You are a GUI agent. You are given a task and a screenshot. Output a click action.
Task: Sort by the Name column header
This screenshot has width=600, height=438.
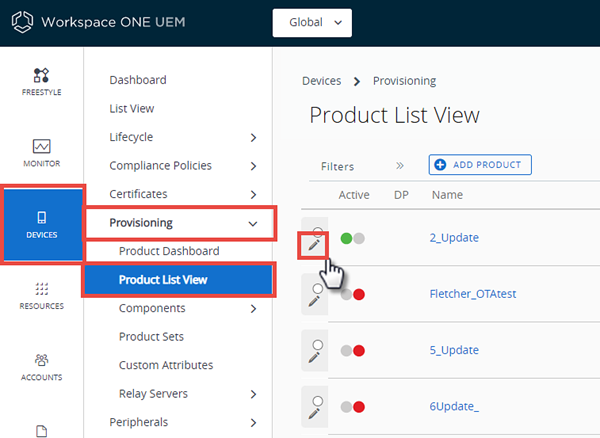pyautogui.click(x=447, y=195)
